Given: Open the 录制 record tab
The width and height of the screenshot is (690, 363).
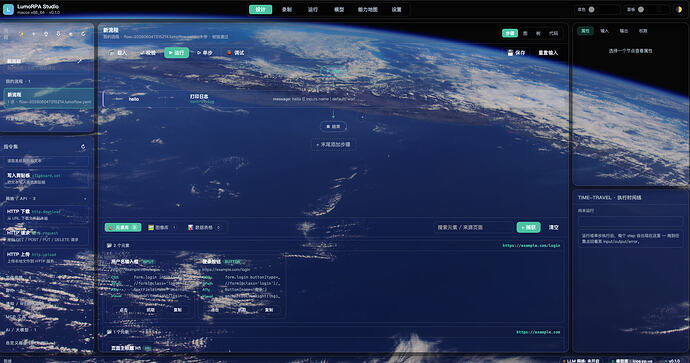Looking at the screenshot, I should coord(287,9).
